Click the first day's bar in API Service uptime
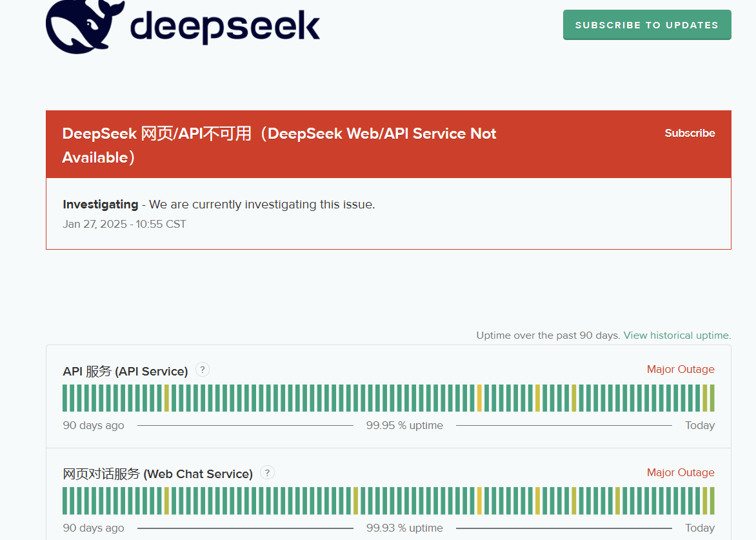 pyautogui.click(x=65, y=398)
